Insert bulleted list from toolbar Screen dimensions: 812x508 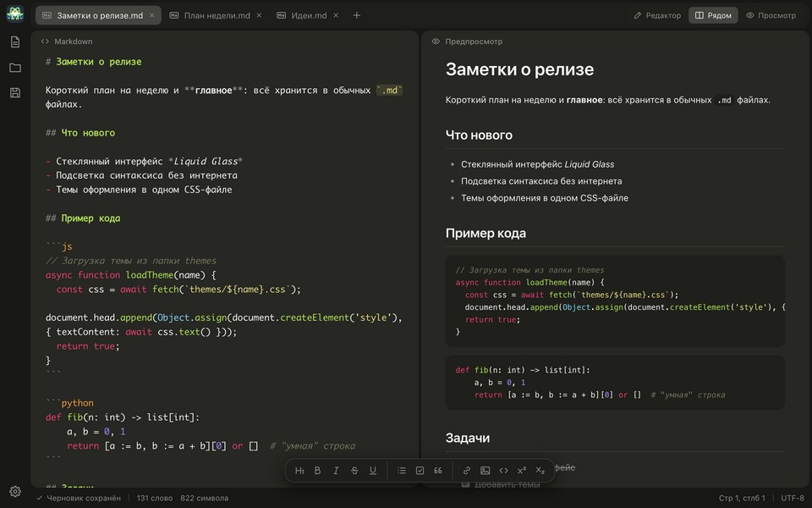[401, 471]
